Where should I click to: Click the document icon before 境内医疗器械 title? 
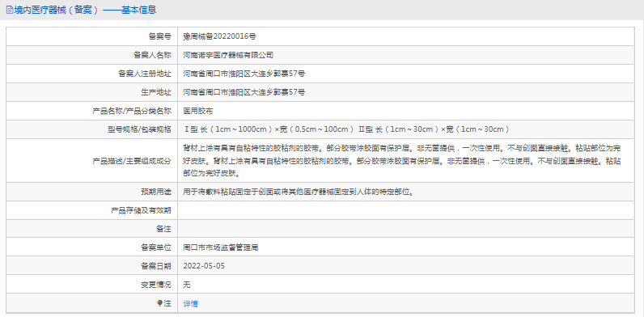(10, 10)
